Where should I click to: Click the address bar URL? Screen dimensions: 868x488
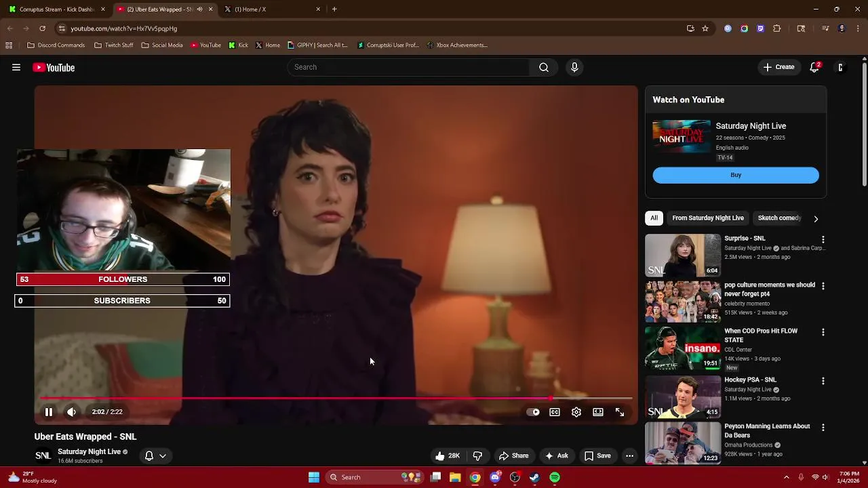coord(124,28)
